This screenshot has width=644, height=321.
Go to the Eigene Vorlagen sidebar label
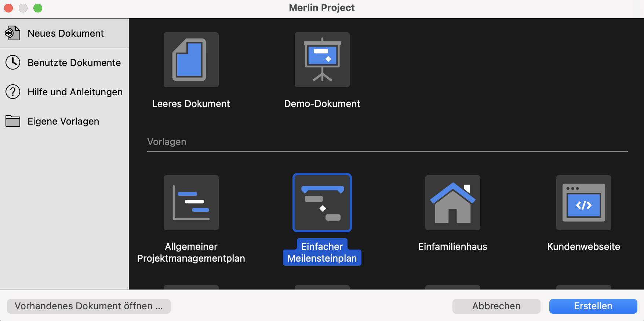(63, 121)
